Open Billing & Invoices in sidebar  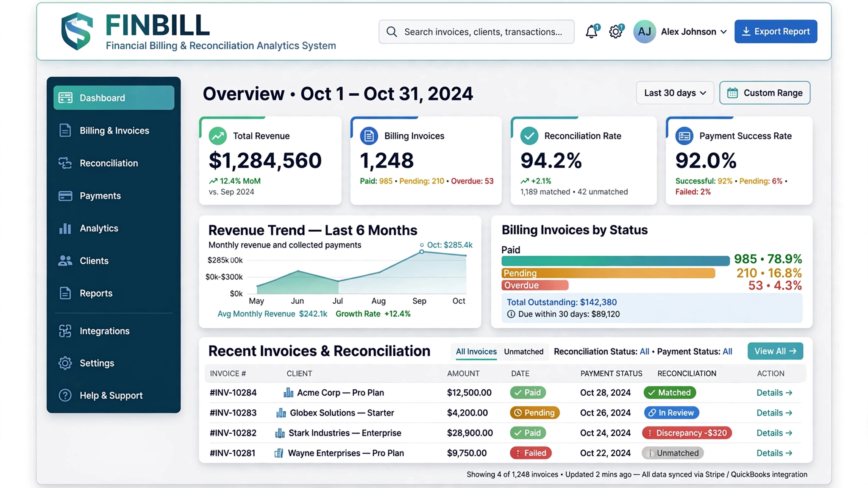tap(114, 130)
